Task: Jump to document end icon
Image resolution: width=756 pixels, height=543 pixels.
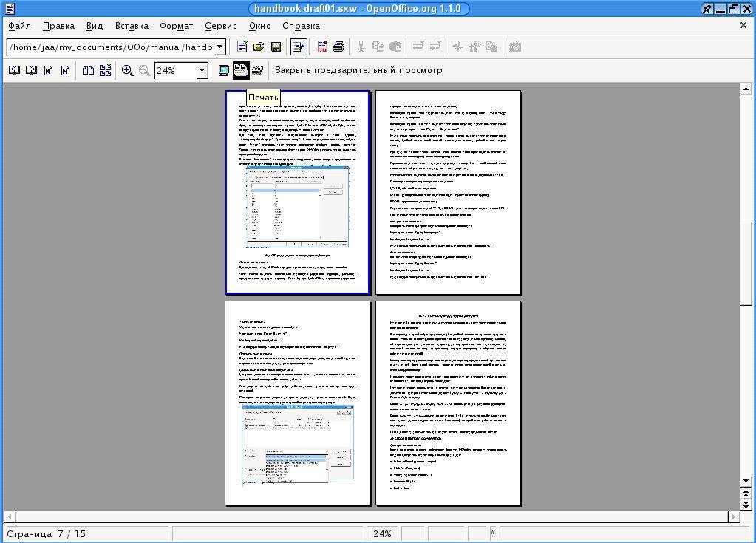Action: pos(65,70)
